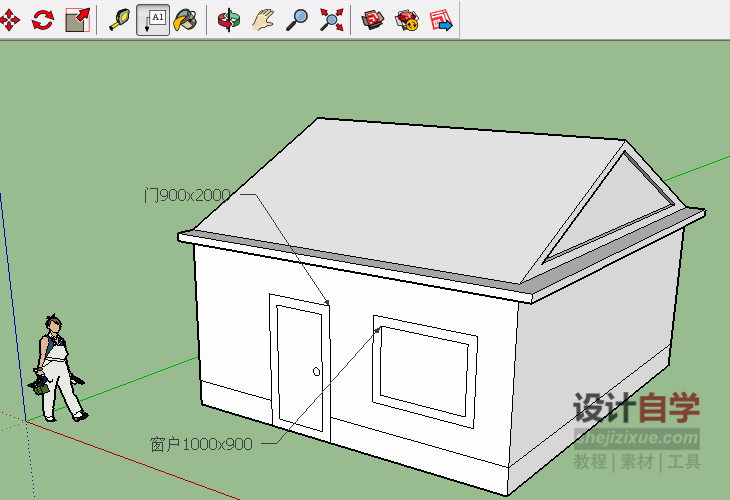Select the Text label tool

click(153, 20)
